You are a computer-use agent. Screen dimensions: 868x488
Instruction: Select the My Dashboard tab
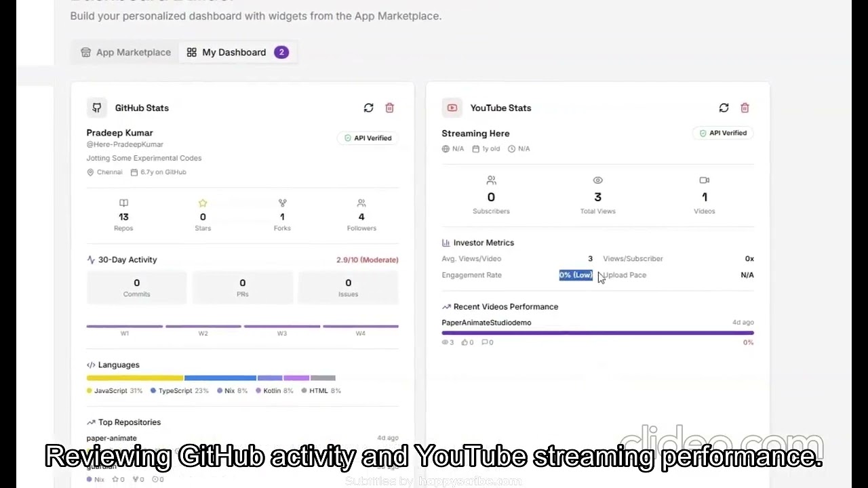pos(237,52)
